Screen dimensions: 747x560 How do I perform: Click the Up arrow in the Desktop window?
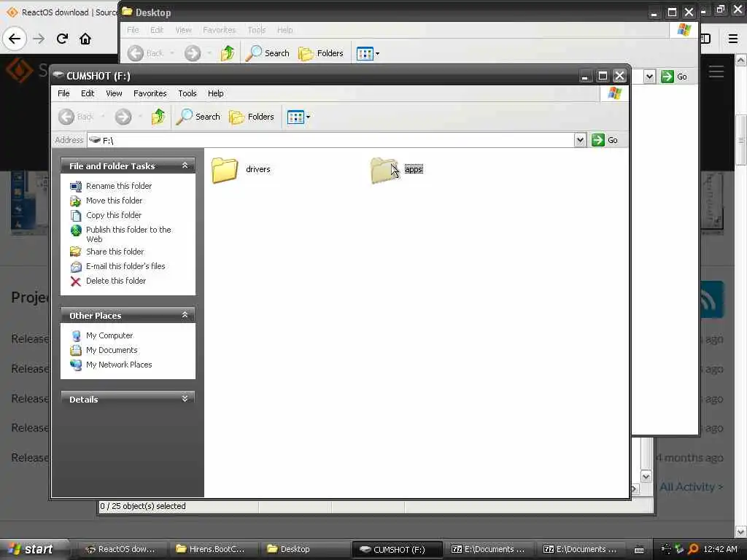[228, 53]
